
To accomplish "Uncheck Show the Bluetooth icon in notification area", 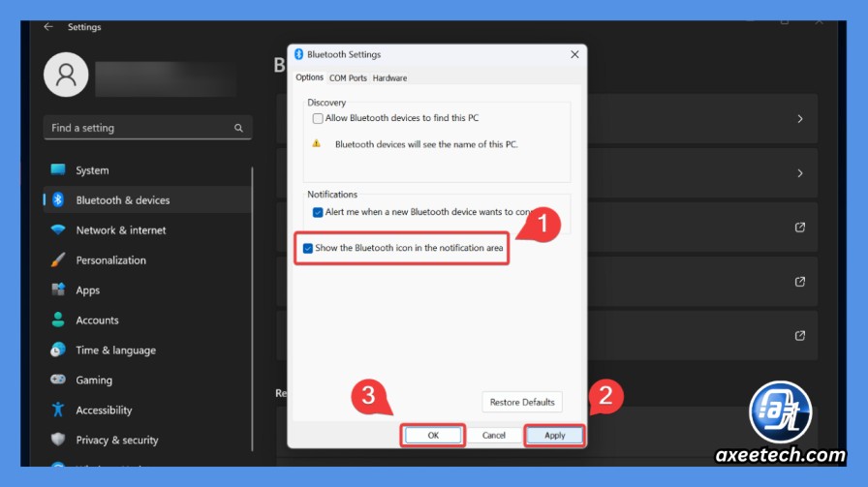I will [308, 249].
